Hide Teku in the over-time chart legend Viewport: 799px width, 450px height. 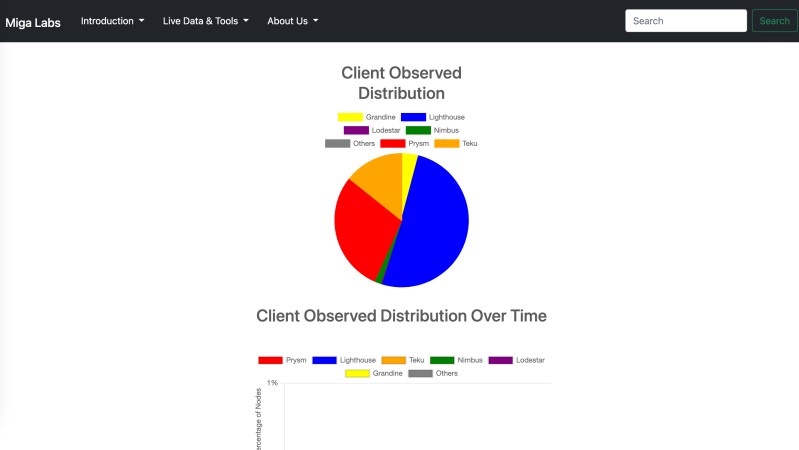[404, 360]
